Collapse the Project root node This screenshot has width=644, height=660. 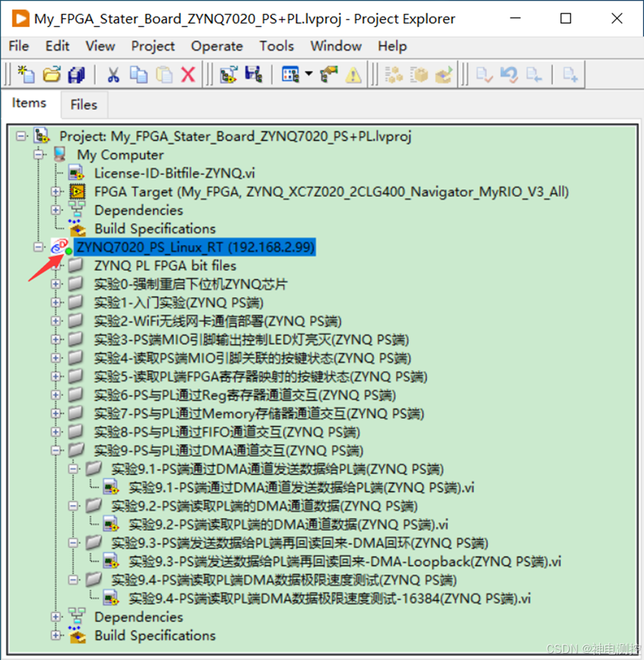(21, 136)
